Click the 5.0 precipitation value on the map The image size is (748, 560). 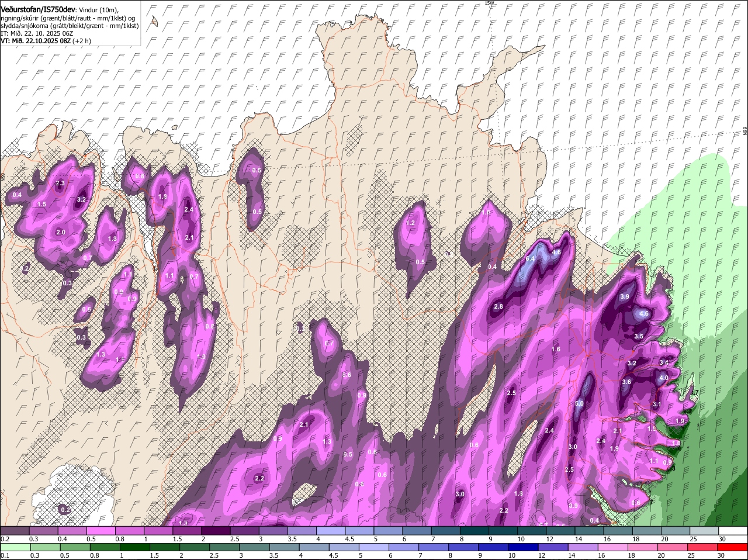pos(579,404)
